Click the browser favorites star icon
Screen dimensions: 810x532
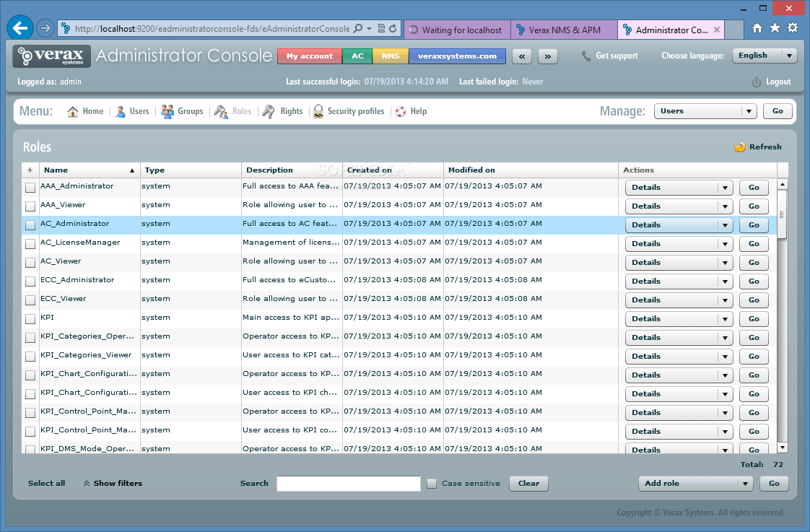tap(775, 28)
